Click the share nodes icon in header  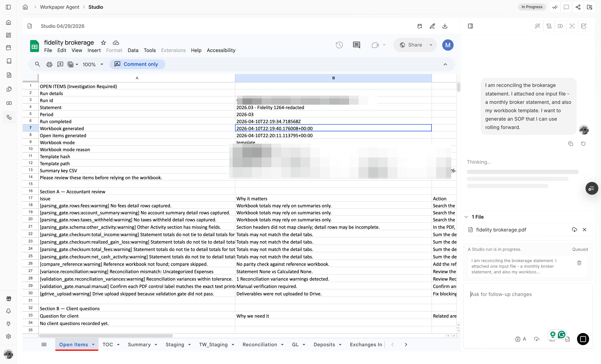tap(578, 7)
